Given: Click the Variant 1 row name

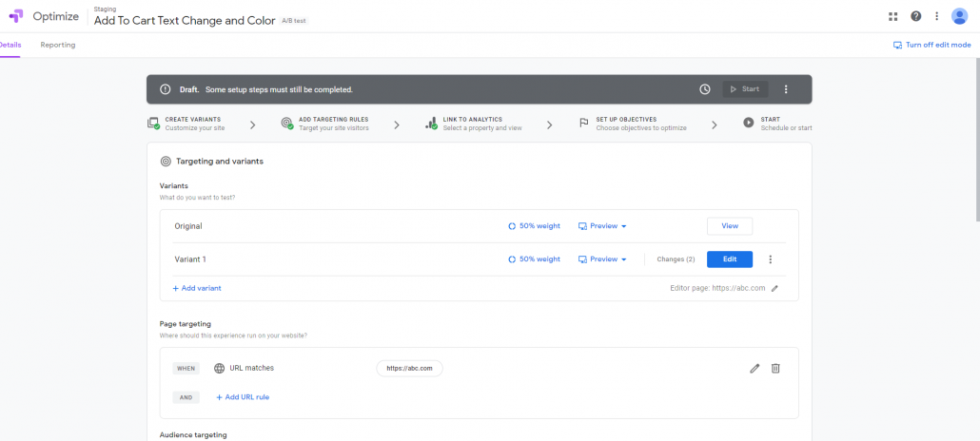Looking at the screenshot, I should [x=189, y=259].
